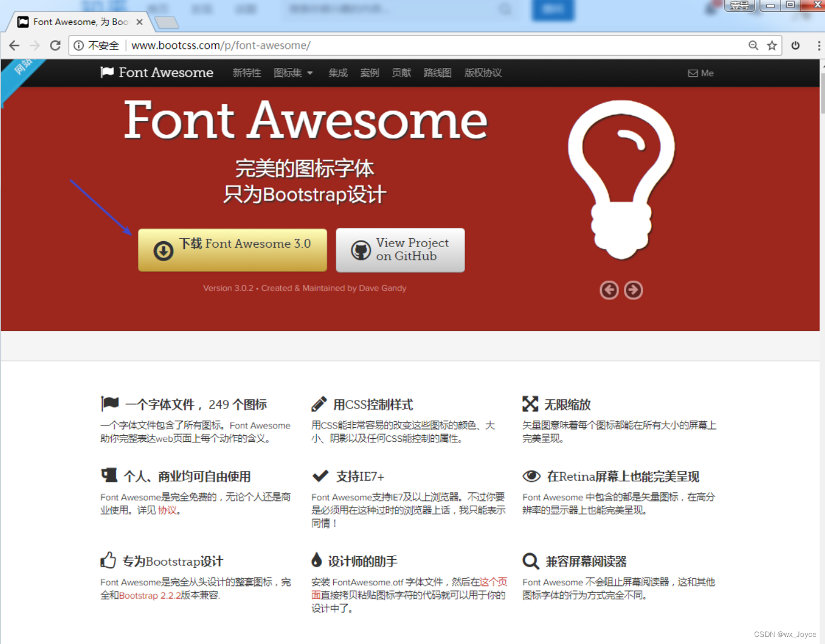This screenshot has height=644, width=825.
Task: Open zoom magnifier icon in address bar
Action: pyautogui.click(x=753, y=45)
